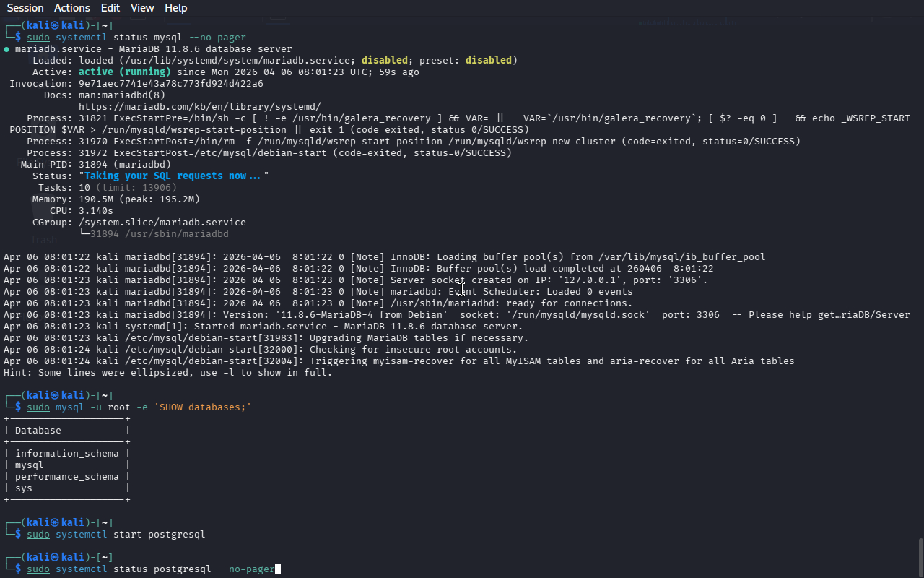
Task: Place cursor at end of postgresql status command
Action: [277, 569]
